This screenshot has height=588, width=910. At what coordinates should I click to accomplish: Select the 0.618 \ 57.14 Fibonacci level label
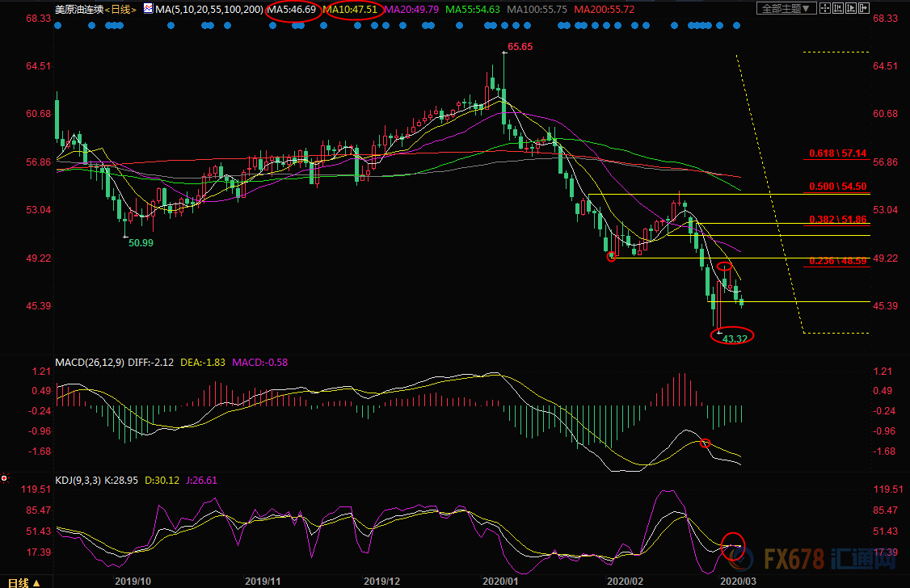tap(837, 153)
